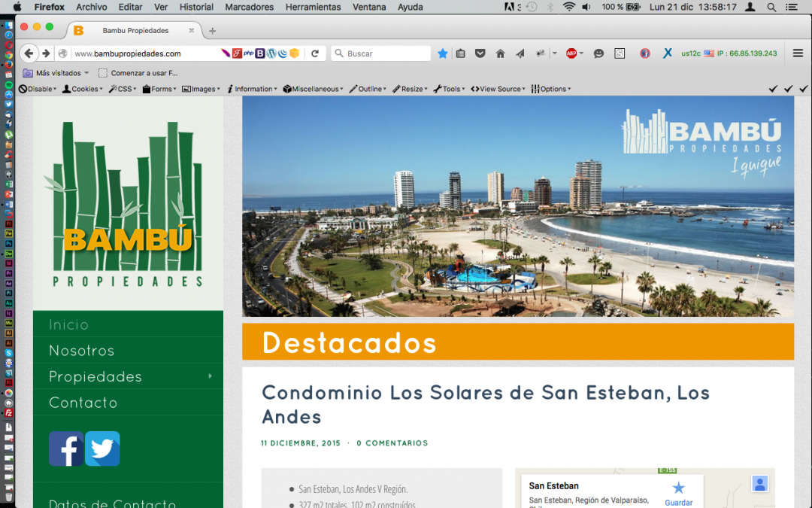Click the us12c IP 66.85.139.243 indicator

pyautogui.click(x=729, y=53)
